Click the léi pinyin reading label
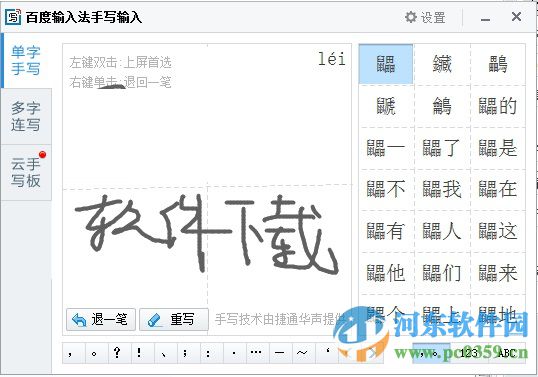The width and height of the screenshot is (538, 377). coord(331,59)
